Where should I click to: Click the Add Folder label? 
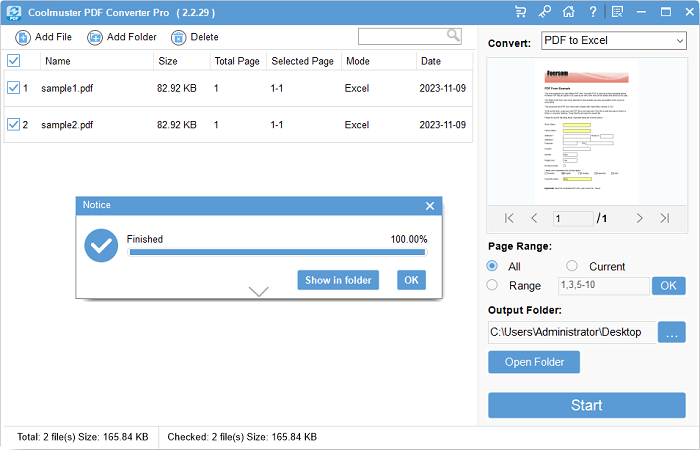click(x=131, y=37)
